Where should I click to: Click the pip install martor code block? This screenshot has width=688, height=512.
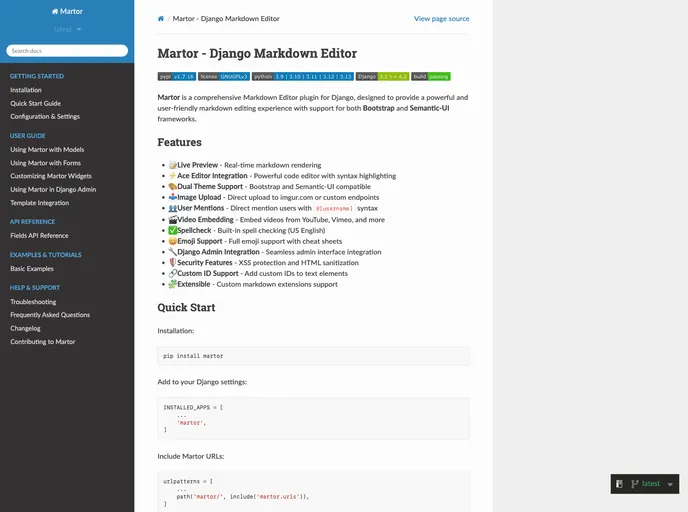tap(313, 356)
